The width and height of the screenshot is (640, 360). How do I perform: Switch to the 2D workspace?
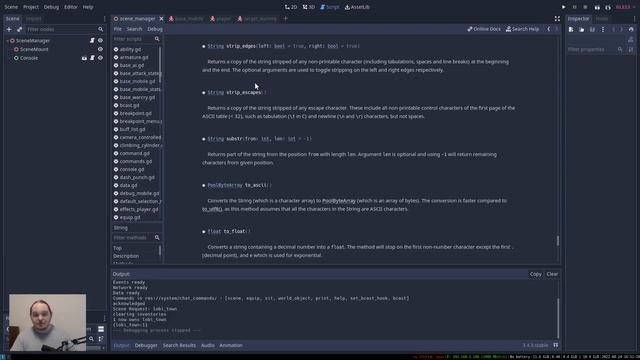[x=291, y=7]
